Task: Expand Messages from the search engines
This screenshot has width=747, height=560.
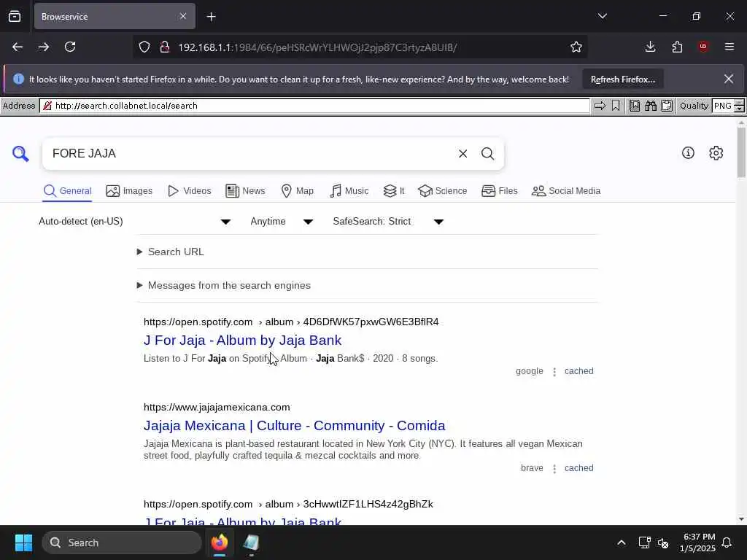Action: tap(224, 285)
